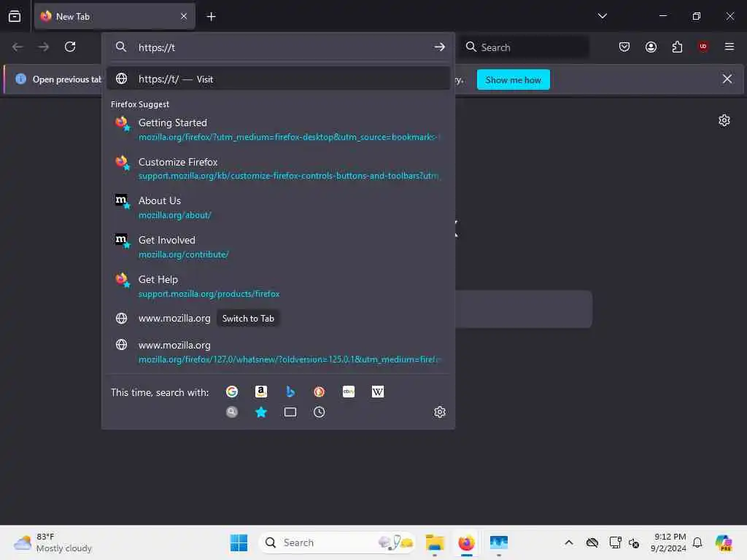This screenshot has height=560, width=747.
Task: Select the New Tab tab
Action: click(115, 16)
